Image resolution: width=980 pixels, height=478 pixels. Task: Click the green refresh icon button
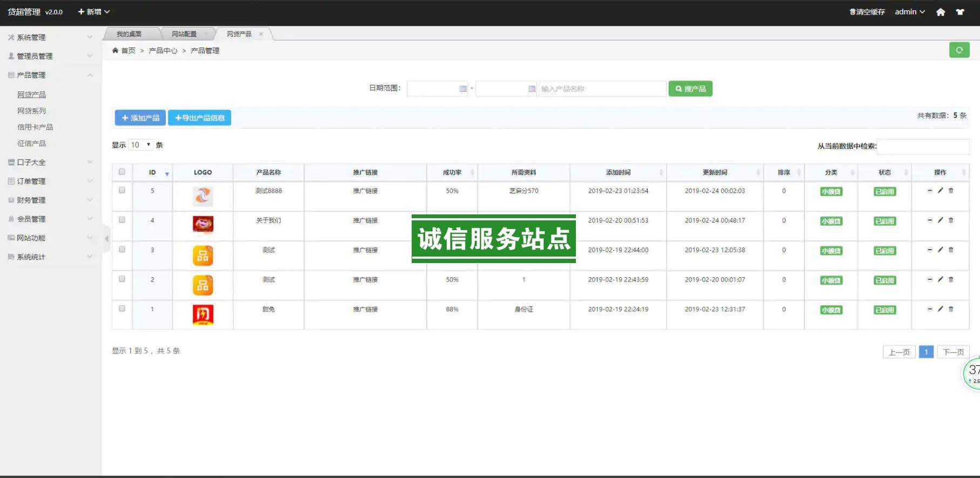pyautogui.click(x=959, y=50)
